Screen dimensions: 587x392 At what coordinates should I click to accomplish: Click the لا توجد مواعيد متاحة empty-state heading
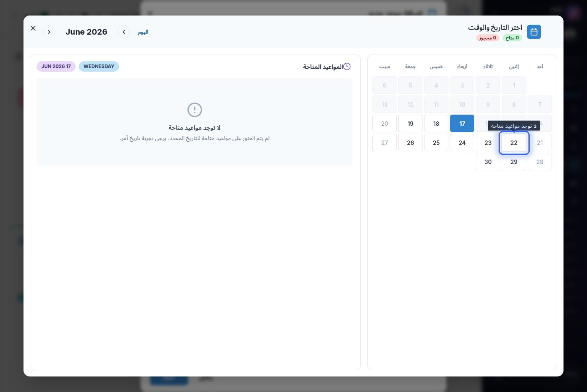click(194, 127)
